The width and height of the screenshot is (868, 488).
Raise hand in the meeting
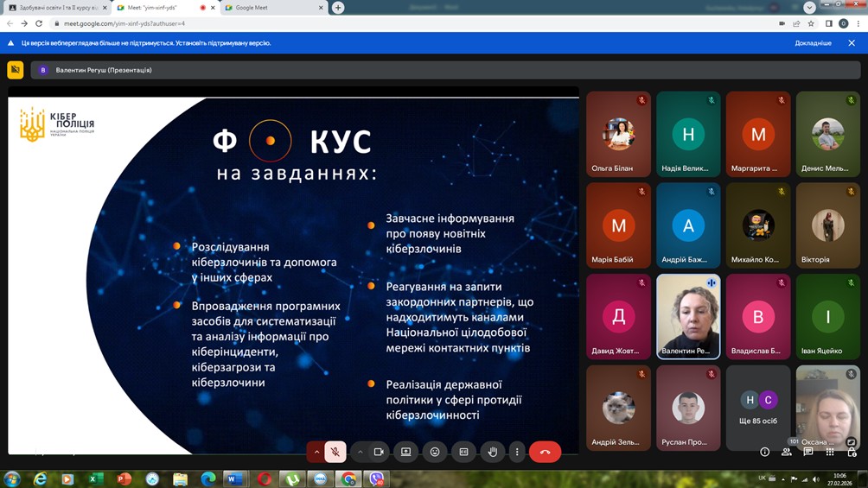coord(492,452)
